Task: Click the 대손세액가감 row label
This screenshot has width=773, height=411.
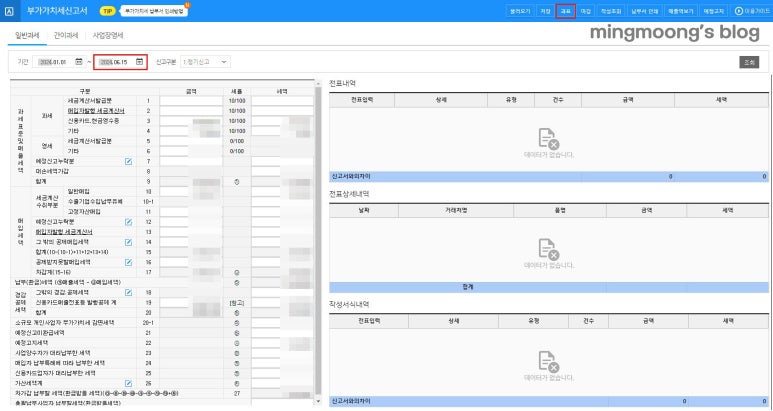Action: tap(52, 171)
